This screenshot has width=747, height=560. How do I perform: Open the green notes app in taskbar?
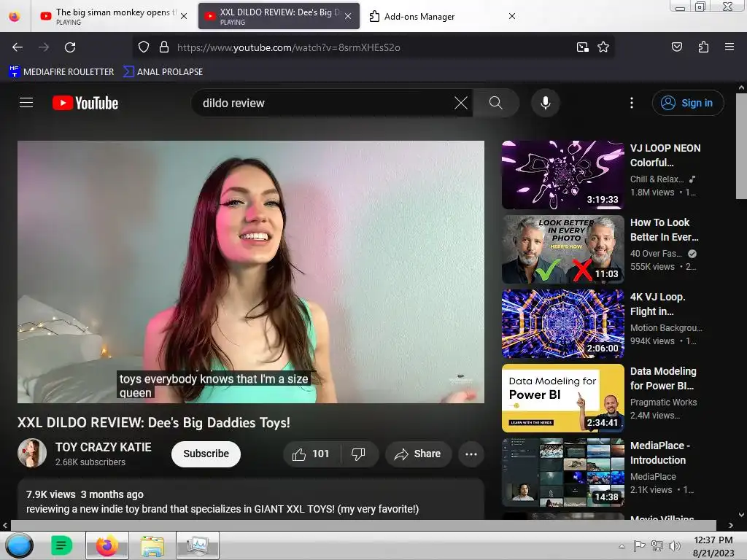(61, 545)
